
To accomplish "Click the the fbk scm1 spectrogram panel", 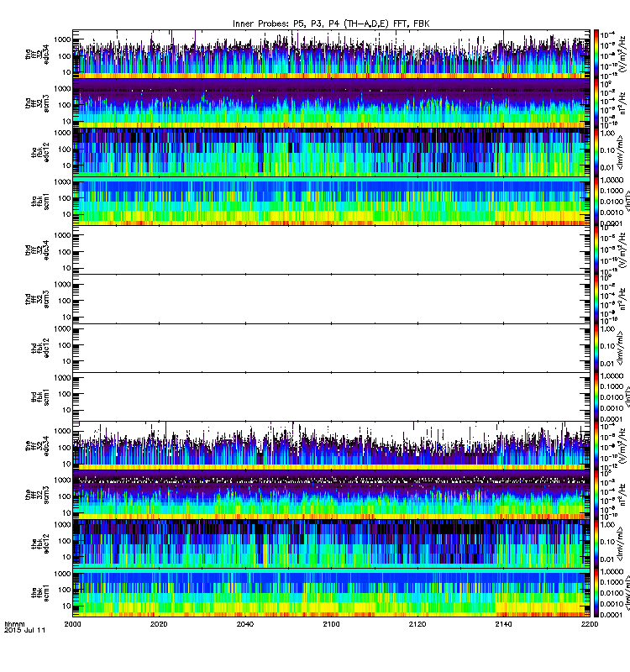I will pyautogui.click(x=331, y=593).
